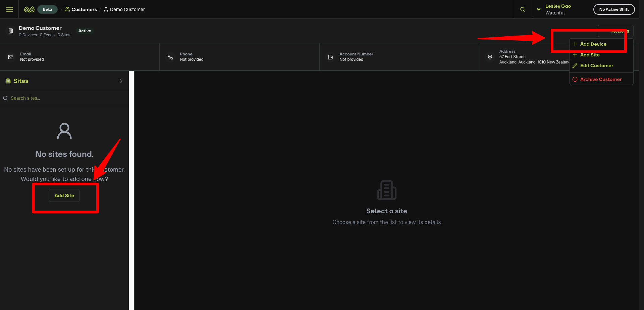Open search with the magnifier icon

point(522,9)
